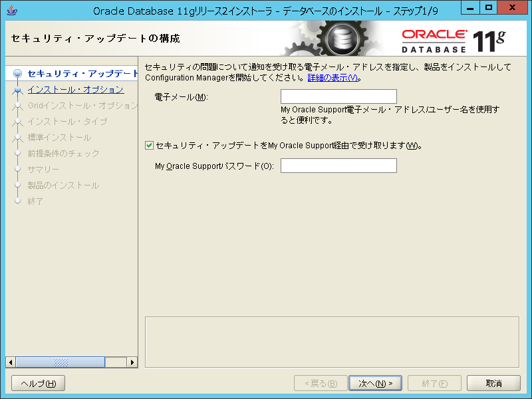This screenshot has height=399, width=532.
Task: Focus the My Oracle Support パスワード field
Action: tap(338, 166)
